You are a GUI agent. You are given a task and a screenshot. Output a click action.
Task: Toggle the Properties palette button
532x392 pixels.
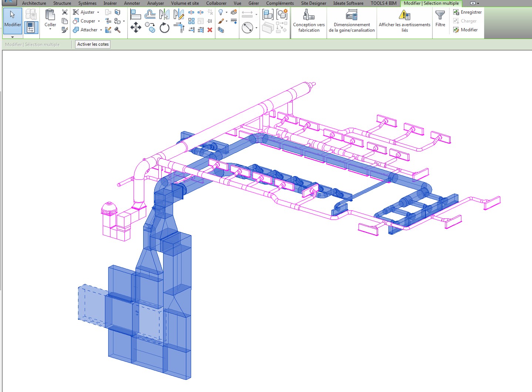tap(31, 28)
